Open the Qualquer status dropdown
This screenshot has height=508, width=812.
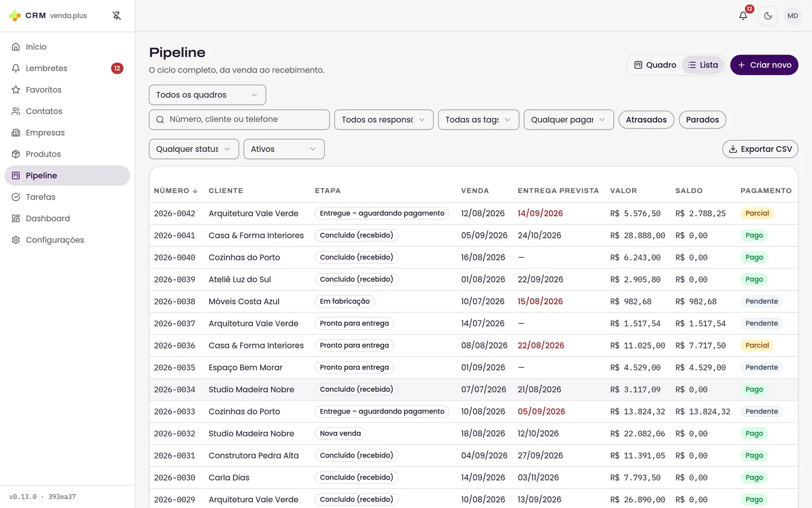point(194,149)
